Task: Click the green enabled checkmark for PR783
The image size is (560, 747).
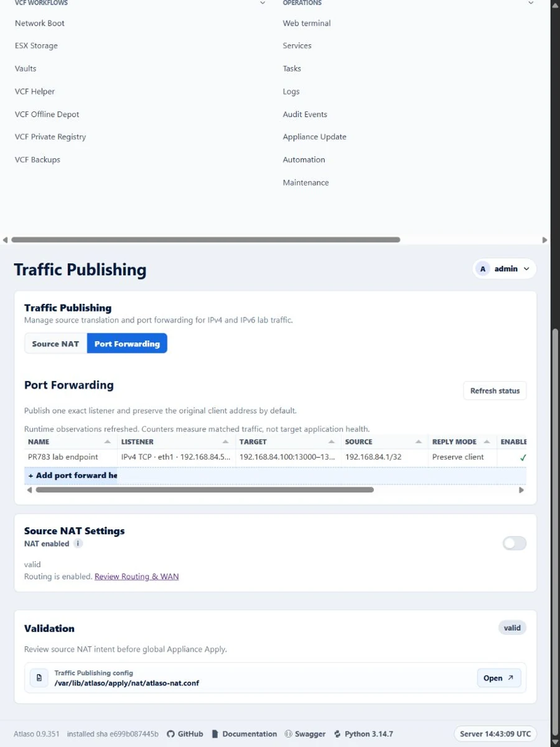Action: [x=523, y=458]
